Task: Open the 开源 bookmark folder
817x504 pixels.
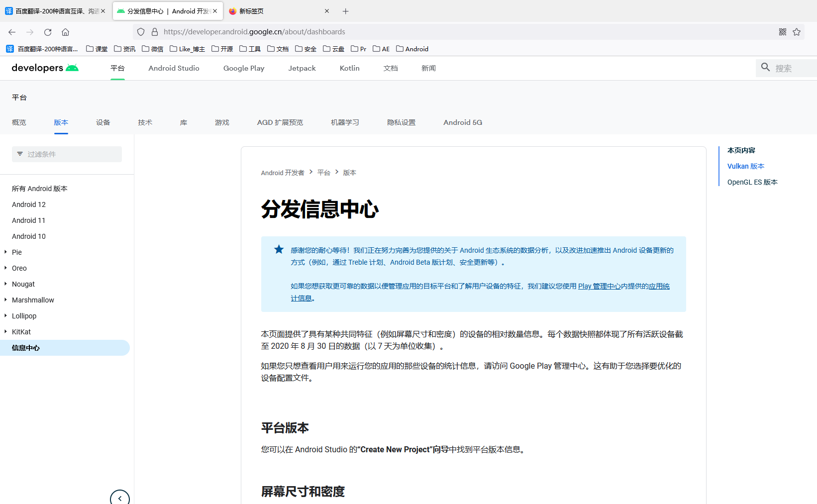Action: click(x=222, y=49)
